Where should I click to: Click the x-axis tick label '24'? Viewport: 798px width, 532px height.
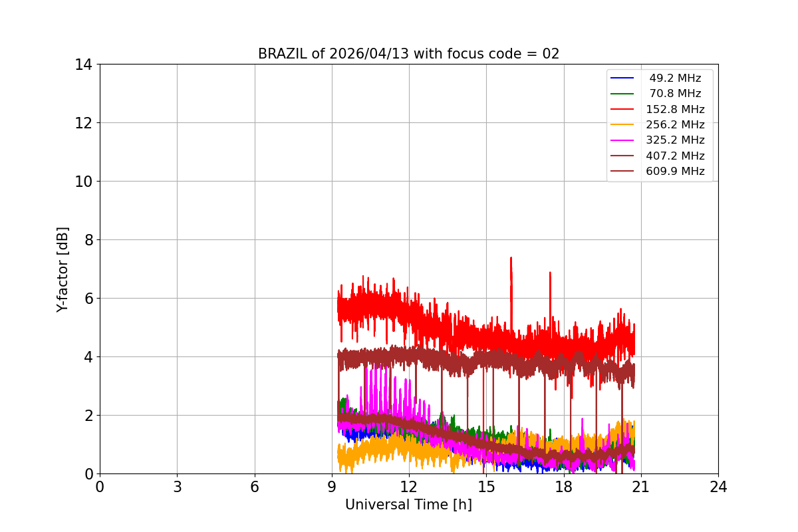(x=718, y=487)
